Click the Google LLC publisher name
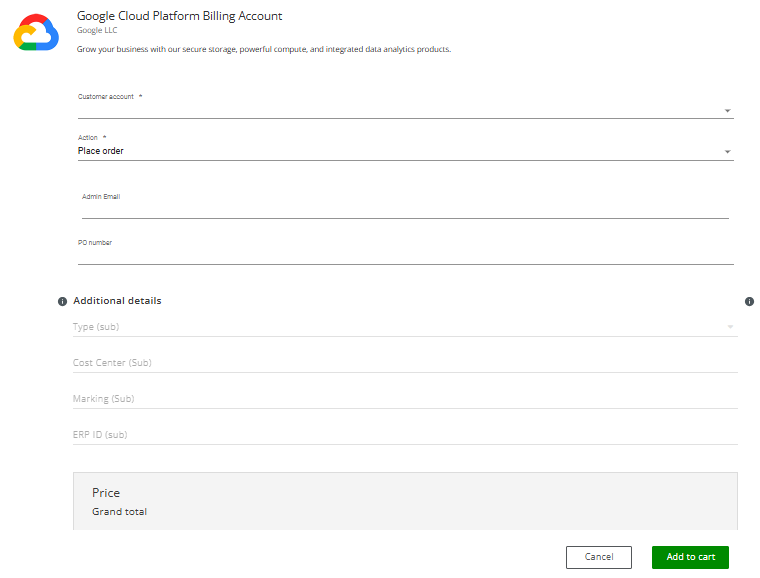The width and height of the screenshot is (760, 578). click(x=97, y=30)
